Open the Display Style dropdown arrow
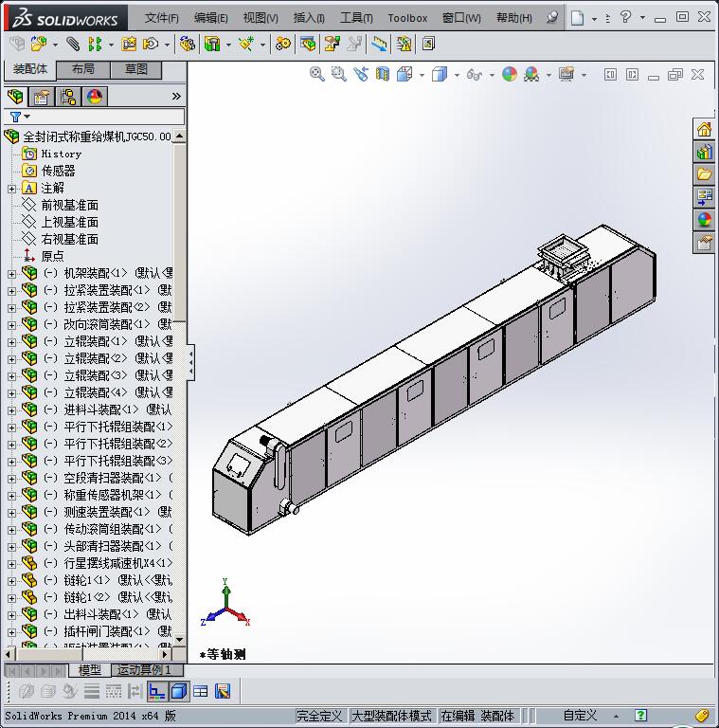The height and width of the screenshot is (728, 719). (457, 75)
